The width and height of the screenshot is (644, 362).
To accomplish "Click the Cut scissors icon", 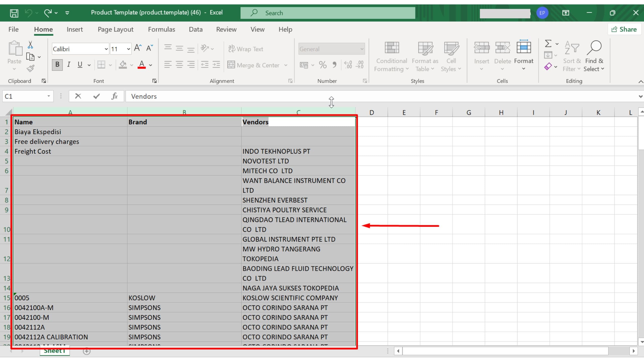I will click(x=30, y=45).
